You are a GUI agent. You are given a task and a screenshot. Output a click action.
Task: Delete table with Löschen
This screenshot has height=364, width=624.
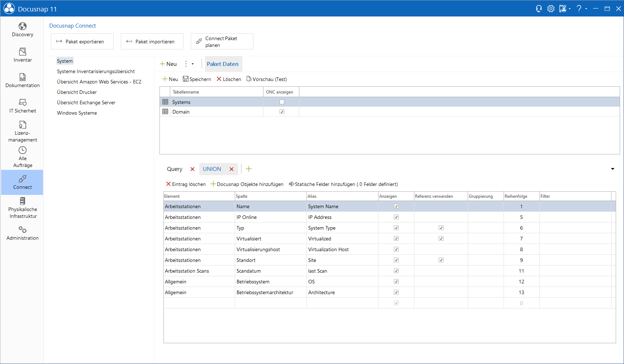[x=229, y=79]
